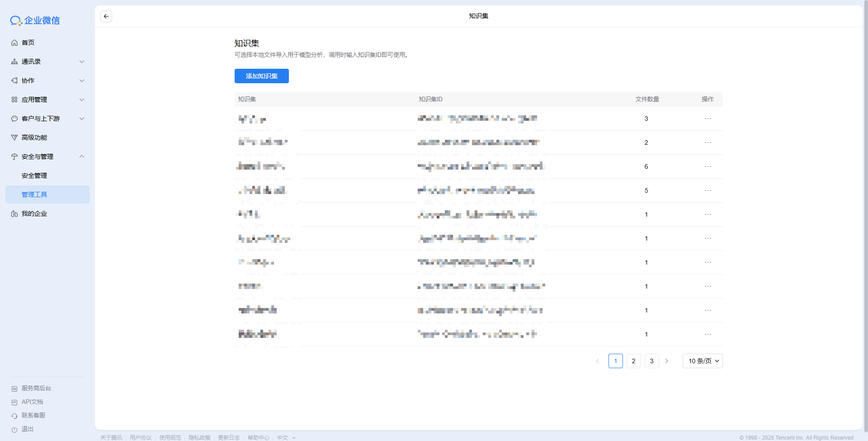Collapse the 安全与管理 section

[x=82, y=156]
